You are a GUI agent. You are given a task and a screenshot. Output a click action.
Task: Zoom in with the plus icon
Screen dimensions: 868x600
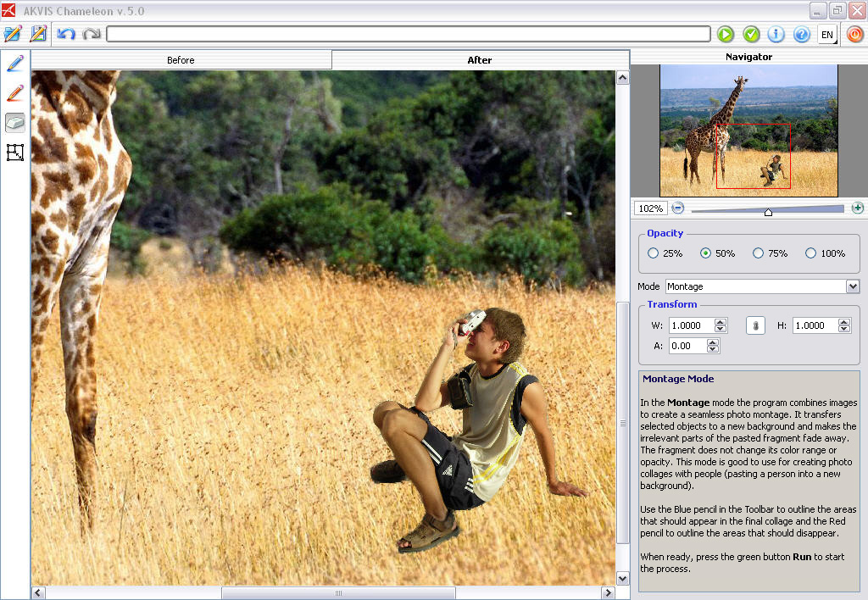[x=858, y=208]
